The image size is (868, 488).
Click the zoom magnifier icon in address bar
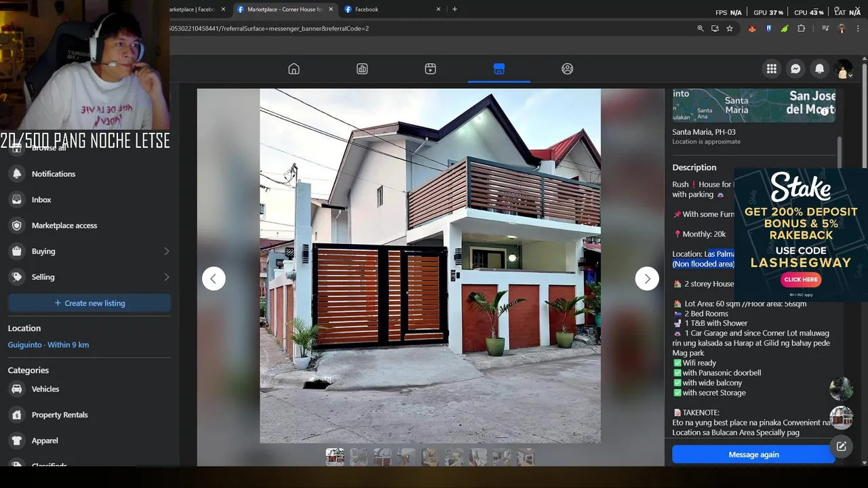point(701,28)
